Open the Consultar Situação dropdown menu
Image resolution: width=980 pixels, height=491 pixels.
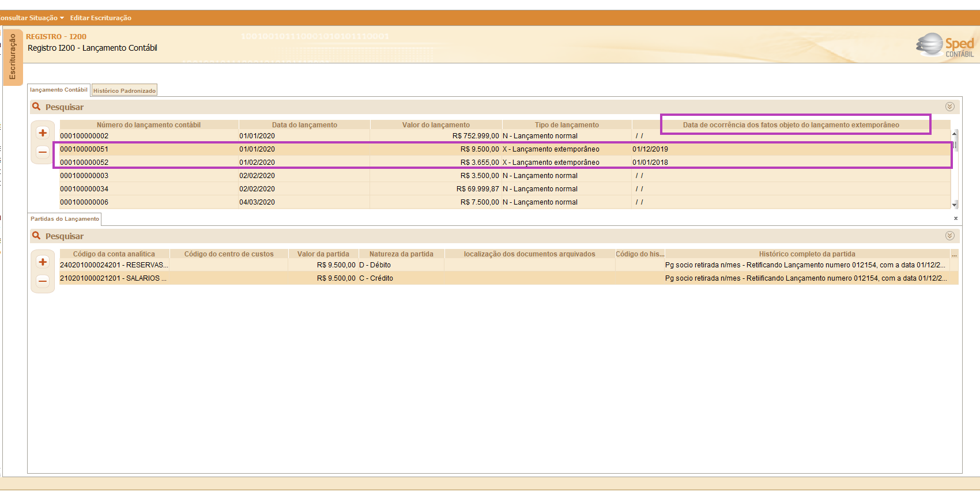click(x=32, y=18)
